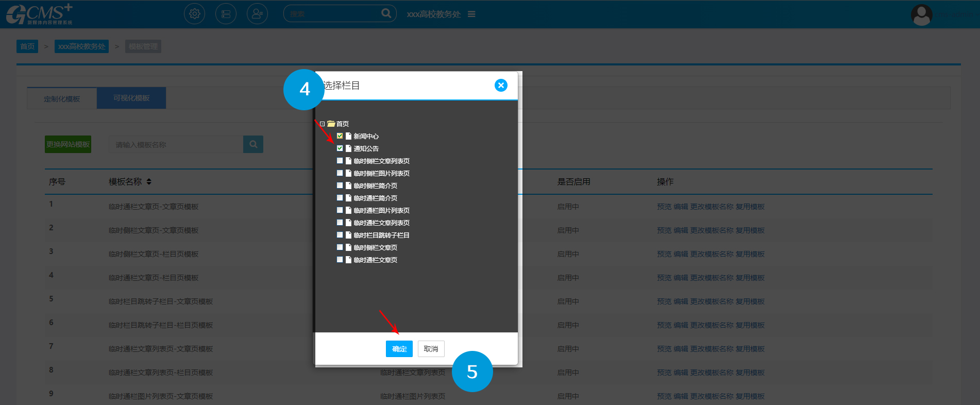Sort by 模板名称 column arrows
Image resolution: width=980 pixels, height=405 pixels.
[x=149, y=182]
